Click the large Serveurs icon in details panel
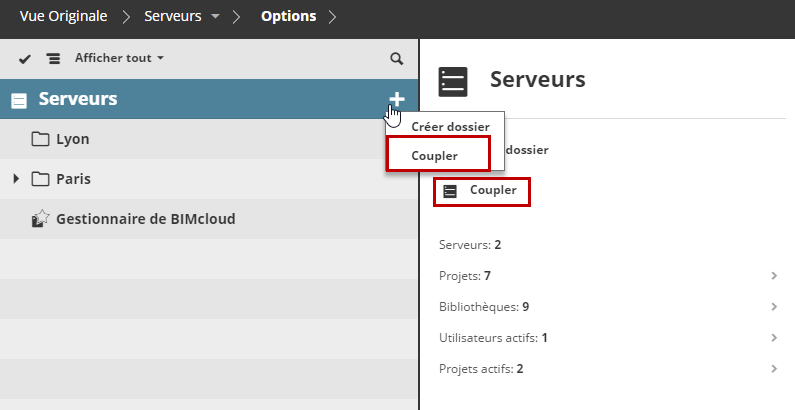795x410 pixels. (454, 81)
